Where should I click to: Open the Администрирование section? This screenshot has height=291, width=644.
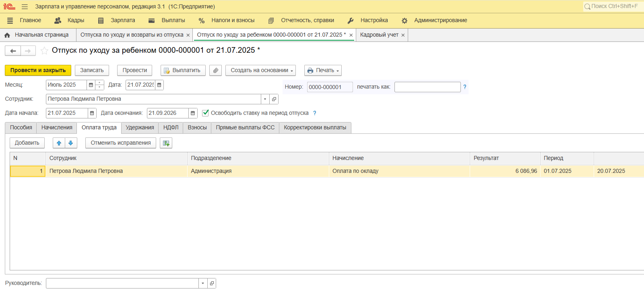pos(434,21)
